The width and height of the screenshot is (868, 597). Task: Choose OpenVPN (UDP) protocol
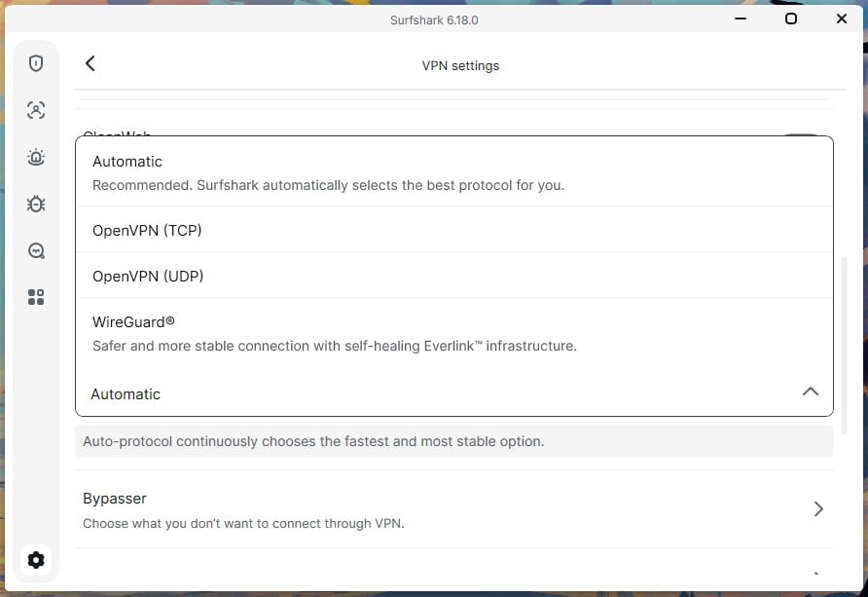(453, 276)
